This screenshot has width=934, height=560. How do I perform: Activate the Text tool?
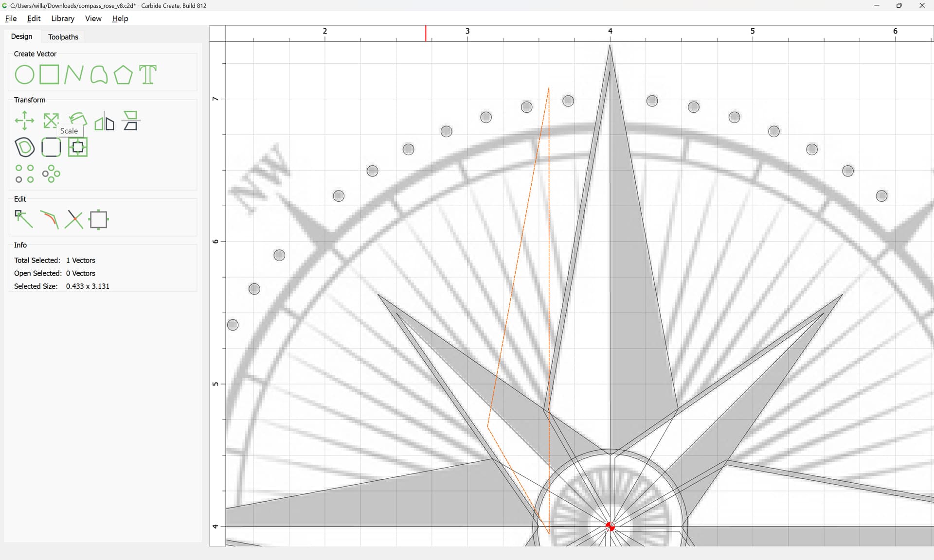(148, 75)
